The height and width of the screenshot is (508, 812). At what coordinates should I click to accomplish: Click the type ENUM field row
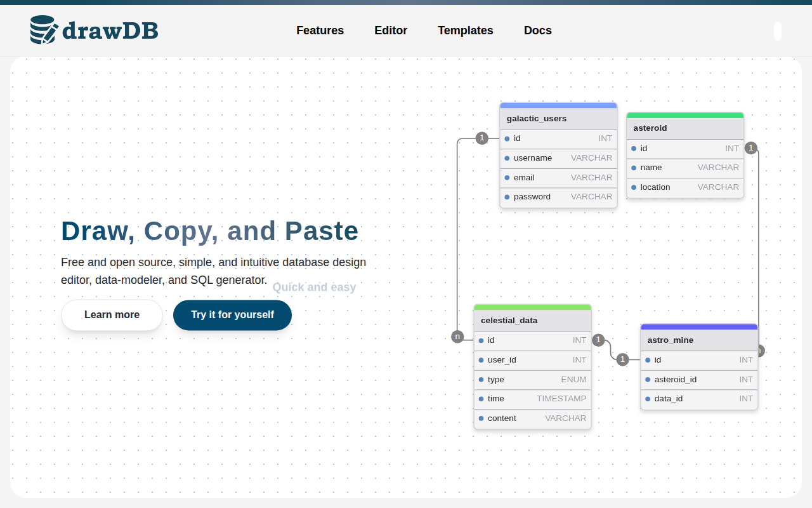tap(532, 380)
